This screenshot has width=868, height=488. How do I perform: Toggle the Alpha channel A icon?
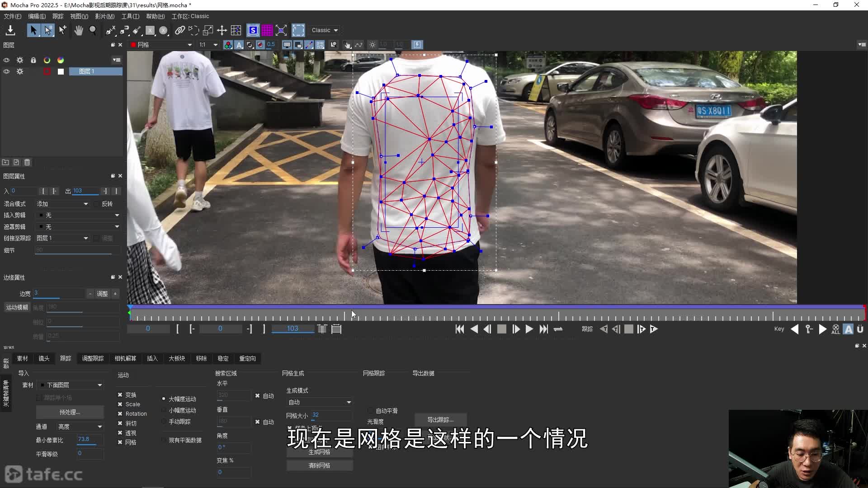(239, 45)
